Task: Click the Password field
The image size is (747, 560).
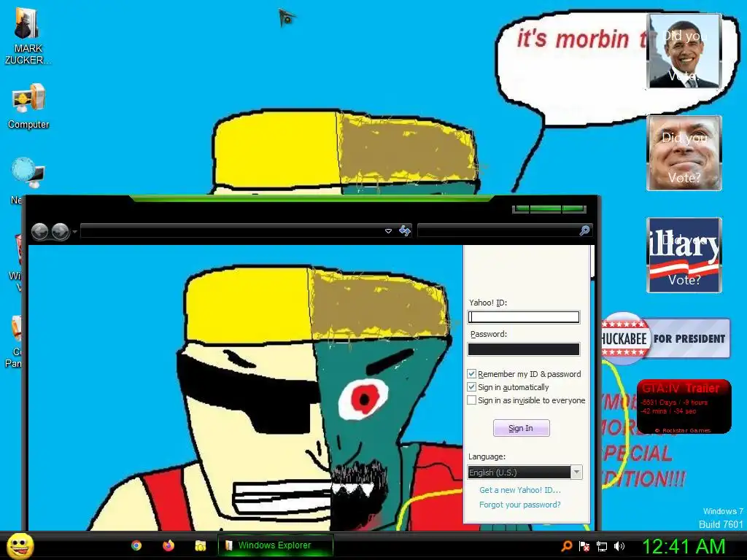Action: (x=524, y=349)
